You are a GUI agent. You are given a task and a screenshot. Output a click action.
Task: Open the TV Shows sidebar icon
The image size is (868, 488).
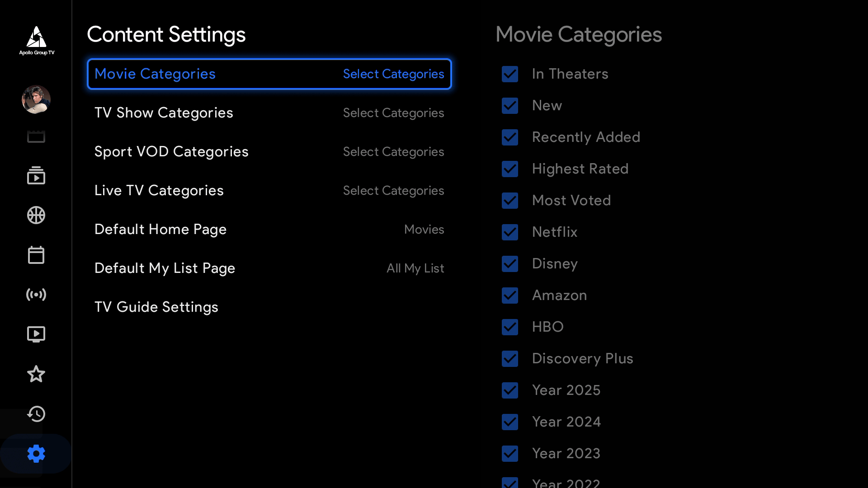click(36, 175)
